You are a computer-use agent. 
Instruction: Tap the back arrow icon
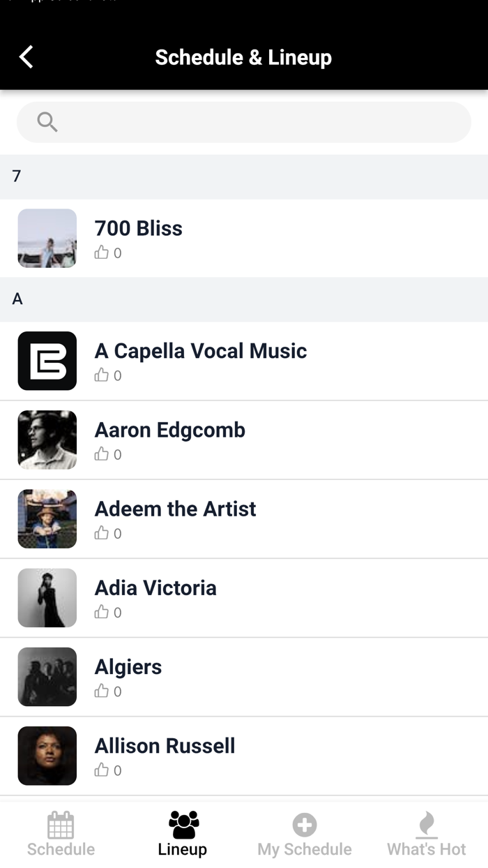coord(26,57)
